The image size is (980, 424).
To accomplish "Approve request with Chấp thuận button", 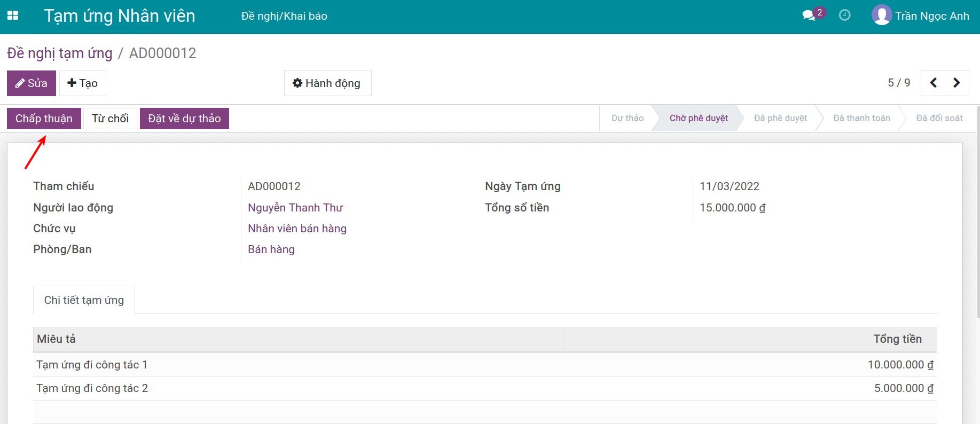I will pyautogui.click(x=44, y=119).
